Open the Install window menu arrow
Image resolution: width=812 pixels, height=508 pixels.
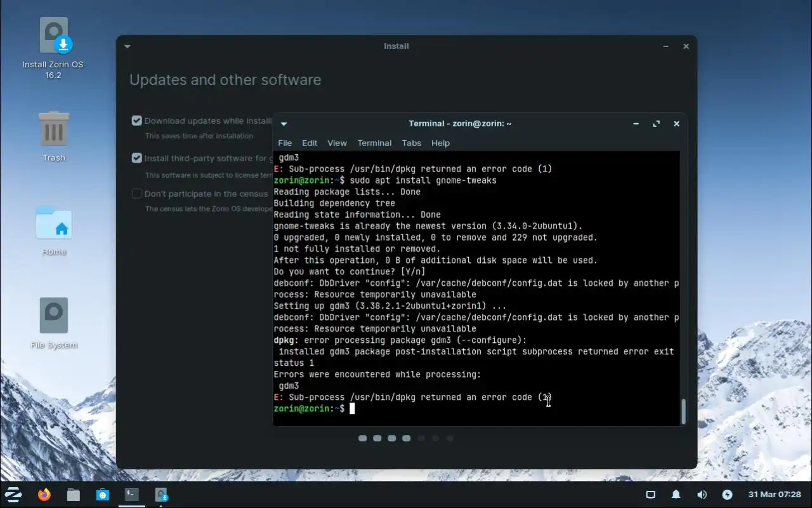[x=128, y=46]
